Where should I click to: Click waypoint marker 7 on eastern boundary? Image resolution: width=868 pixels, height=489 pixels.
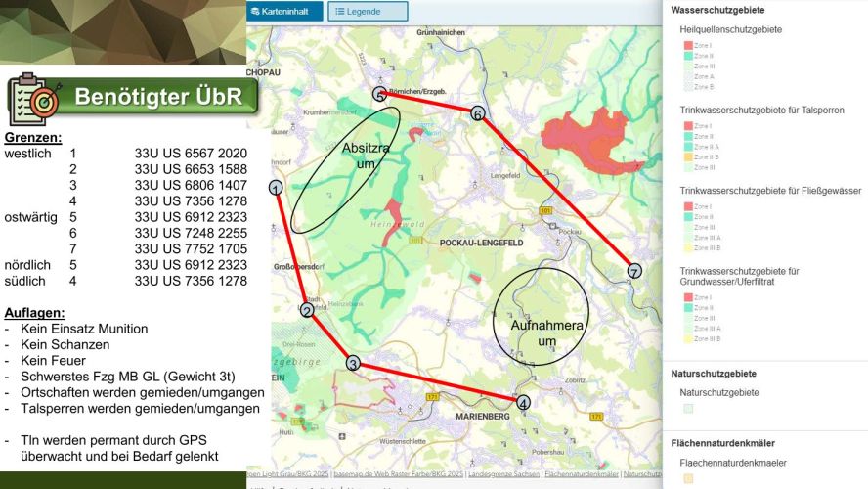coord(634,271)
